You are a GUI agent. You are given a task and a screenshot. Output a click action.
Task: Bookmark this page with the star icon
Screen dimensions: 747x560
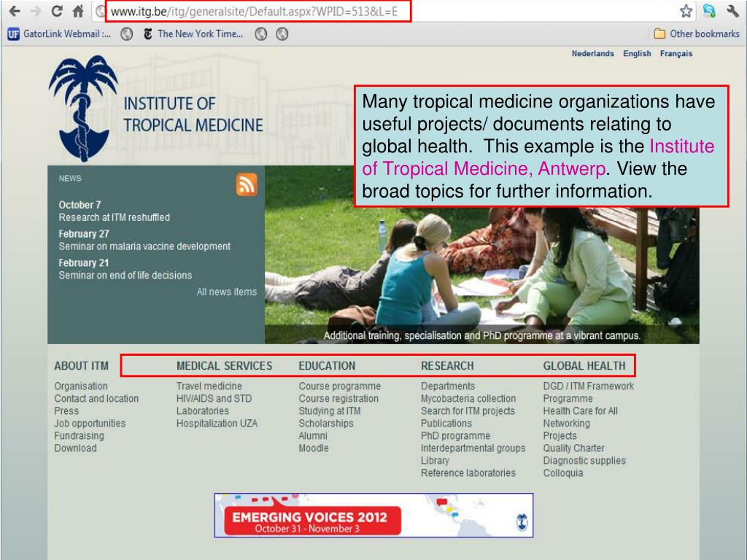click(x=686, y=11)
